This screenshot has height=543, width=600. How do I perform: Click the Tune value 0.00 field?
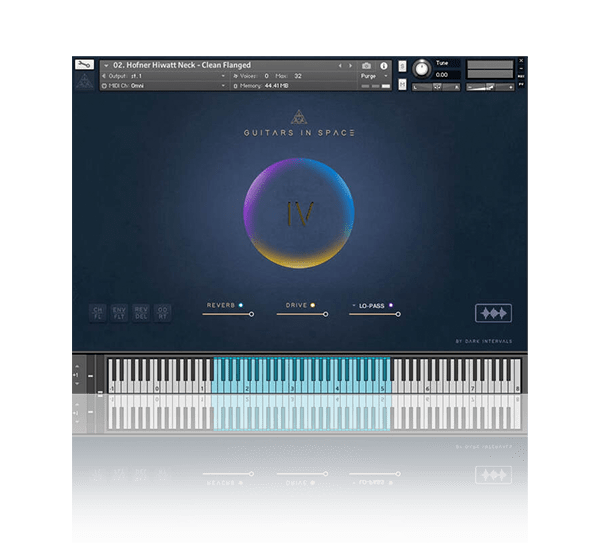(446, 75)
